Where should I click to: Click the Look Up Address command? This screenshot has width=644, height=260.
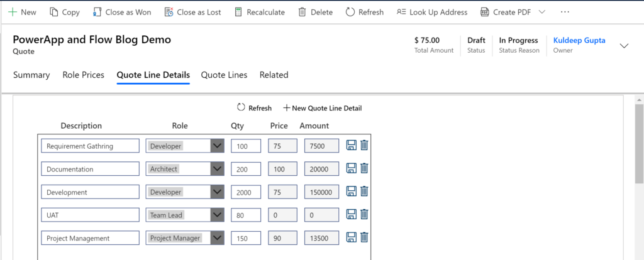(432, 13)
